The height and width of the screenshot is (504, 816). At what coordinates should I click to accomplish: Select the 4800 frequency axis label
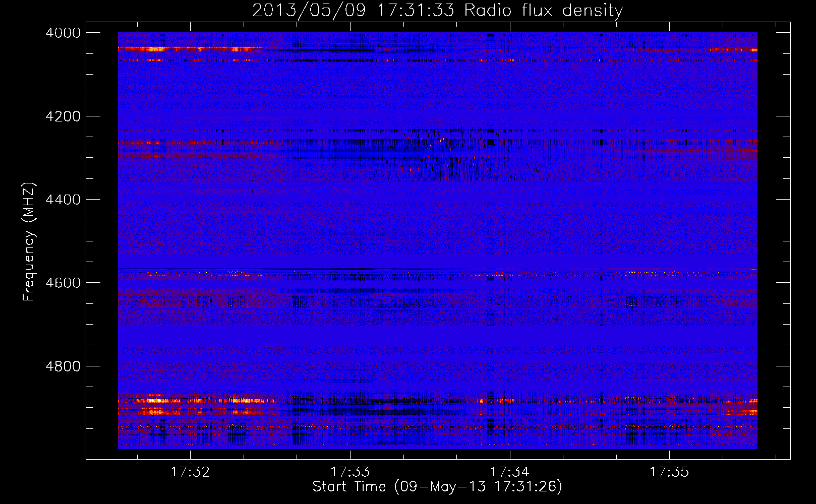coord(63,366)
